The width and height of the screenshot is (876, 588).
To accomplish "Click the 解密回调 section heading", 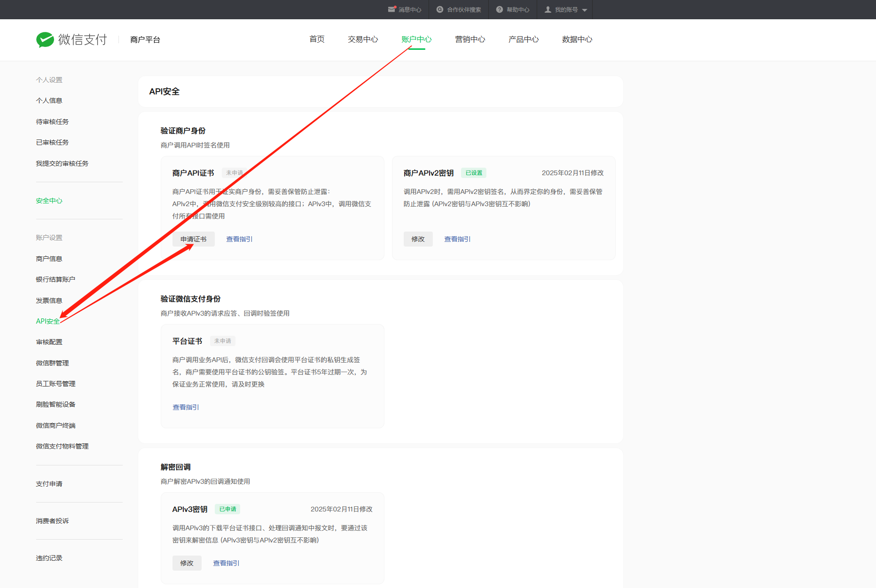I will (x=176, y=467).
